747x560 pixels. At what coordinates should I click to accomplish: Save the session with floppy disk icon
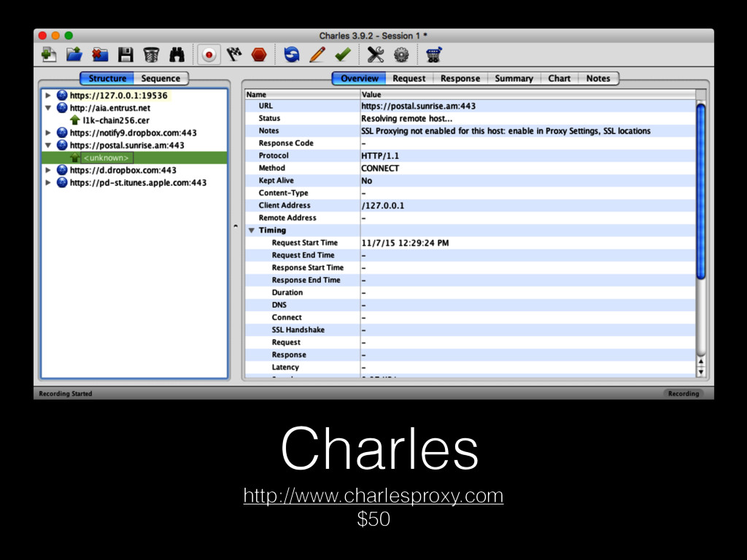coord(125,55)
